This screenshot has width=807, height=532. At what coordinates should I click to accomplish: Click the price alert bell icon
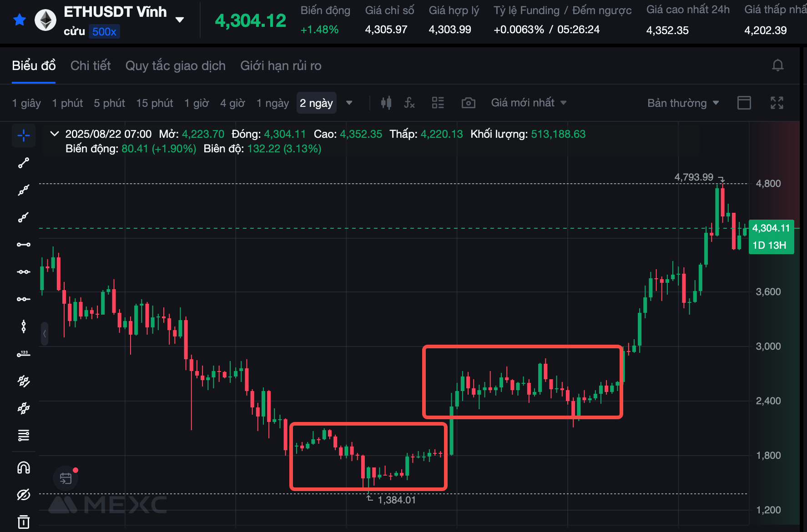[778, 65]
